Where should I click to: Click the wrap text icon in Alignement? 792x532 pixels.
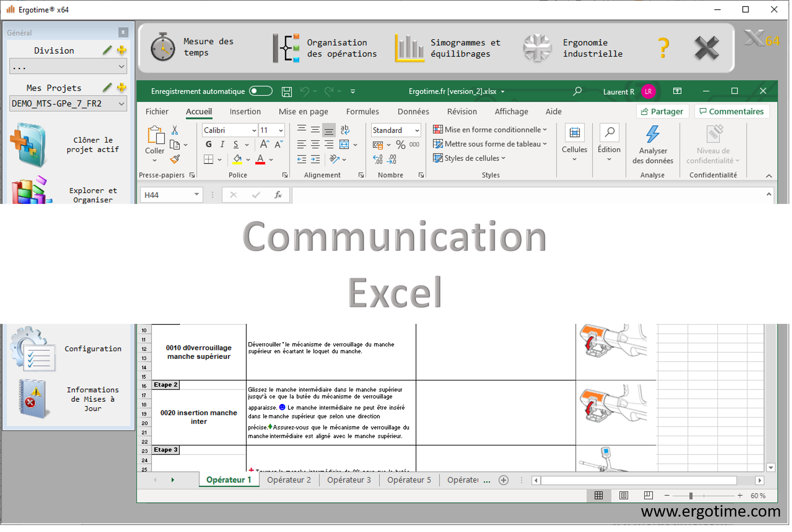click(x=345, y=130)
